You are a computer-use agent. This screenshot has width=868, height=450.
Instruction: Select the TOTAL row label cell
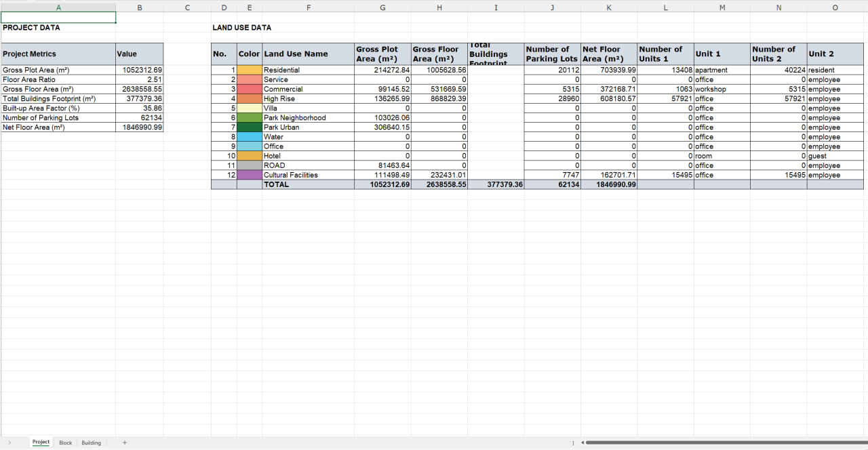(308, 184)
